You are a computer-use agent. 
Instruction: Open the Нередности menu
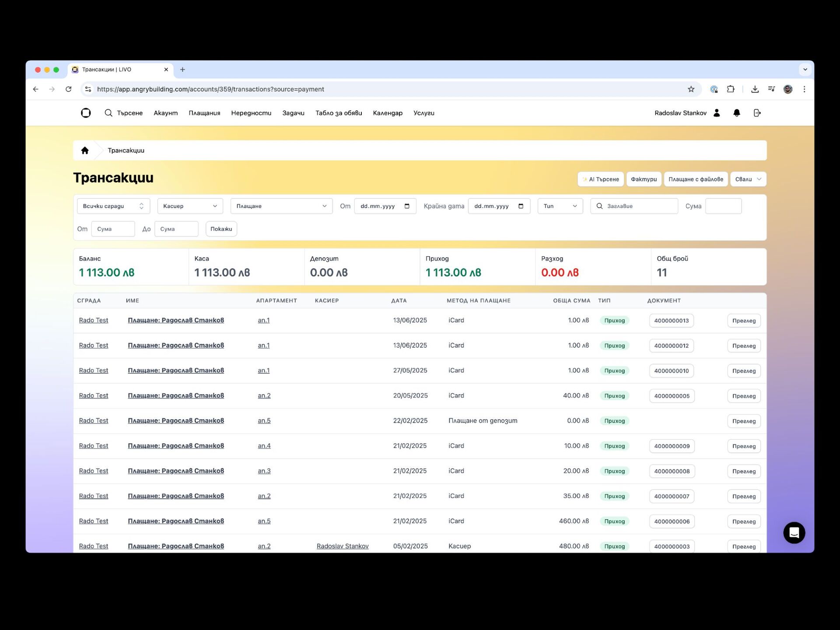pos(251,113)
